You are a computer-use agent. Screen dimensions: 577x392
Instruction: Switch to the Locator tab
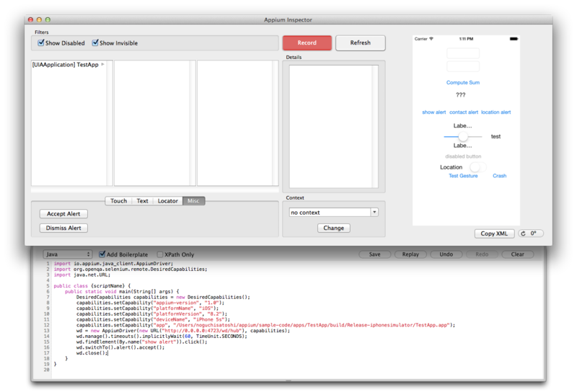(167, 201)
